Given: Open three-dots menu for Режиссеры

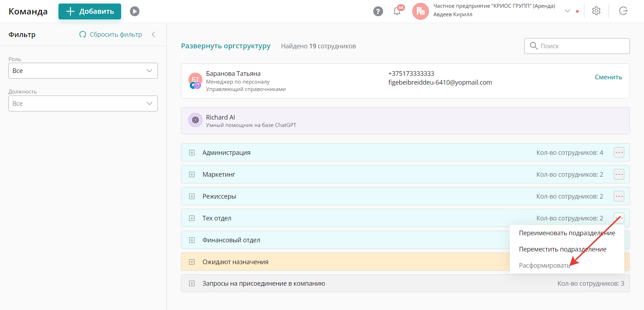Looking at the screenshot, I should [619, 196].
